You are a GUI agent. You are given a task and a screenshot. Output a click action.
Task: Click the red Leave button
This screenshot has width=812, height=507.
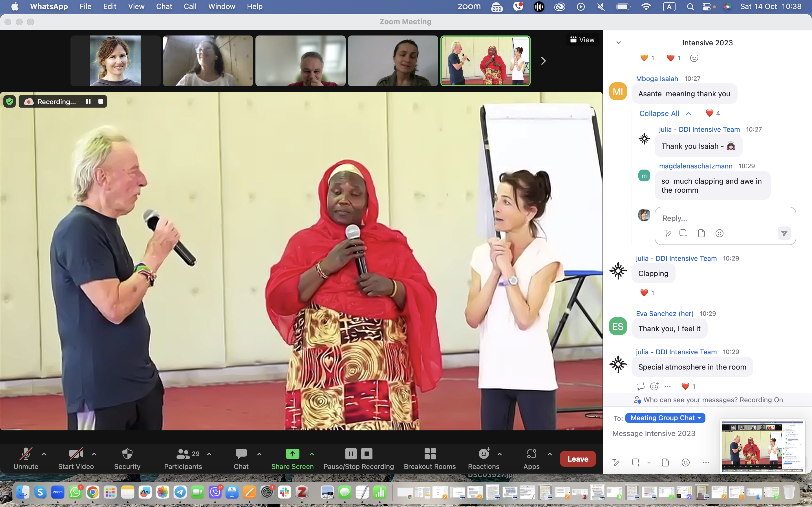point(577,459)
